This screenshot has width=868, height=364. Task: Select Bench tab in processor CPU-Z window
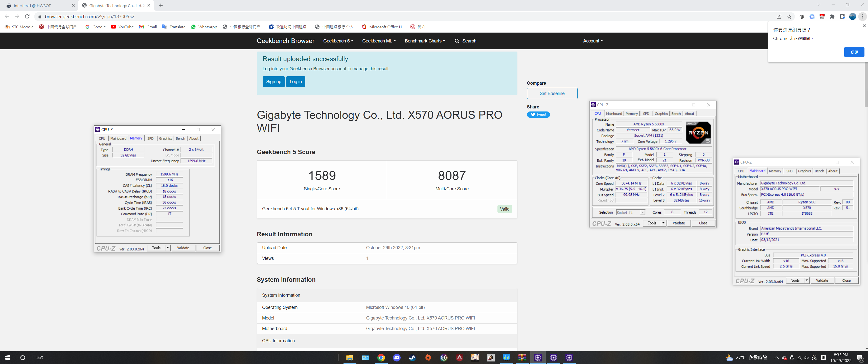click(676, 114)
